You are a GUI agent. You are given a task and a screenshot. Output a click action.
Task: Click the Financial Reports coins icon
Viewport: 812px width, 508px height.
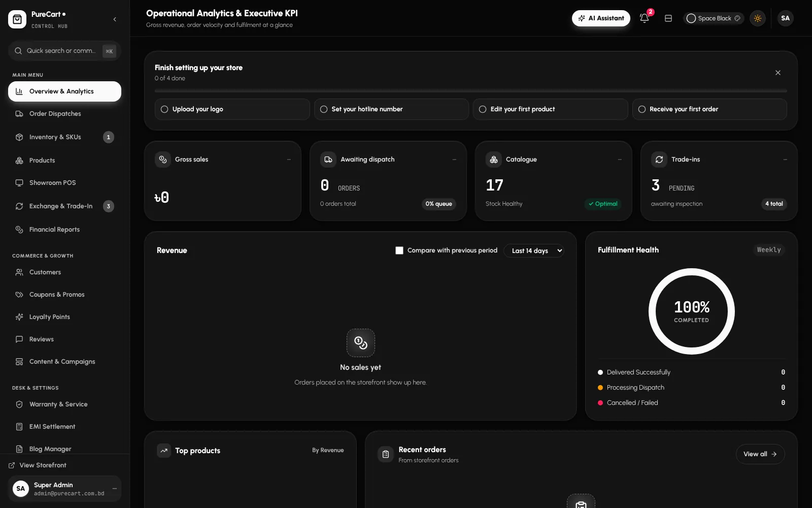point(19,230)
